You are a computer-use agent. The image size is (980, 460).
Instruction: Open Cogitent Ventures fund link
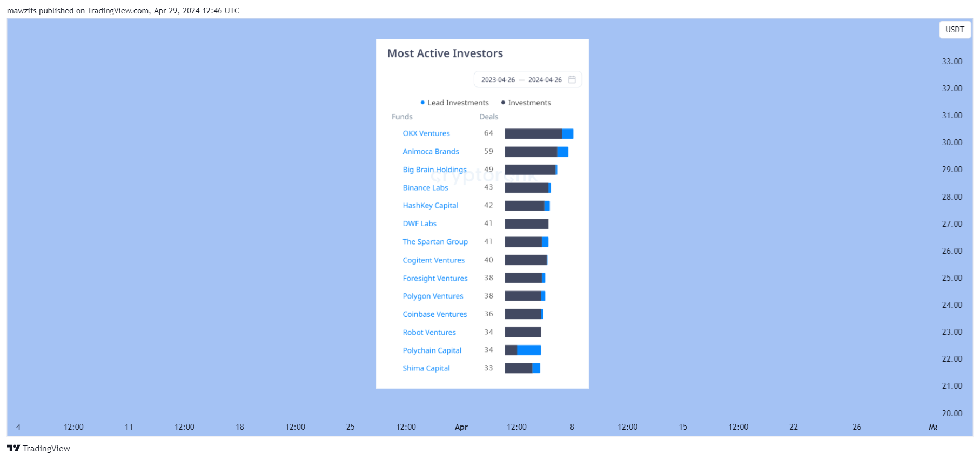point(433,260)
